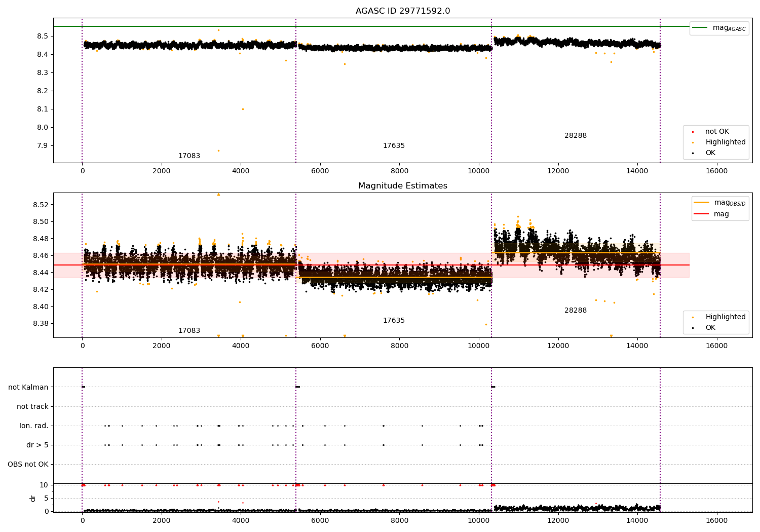Click the 'OBS not OK' axis label
The height and width of the screenshot is (532, 760).
[x=28, y=465]
